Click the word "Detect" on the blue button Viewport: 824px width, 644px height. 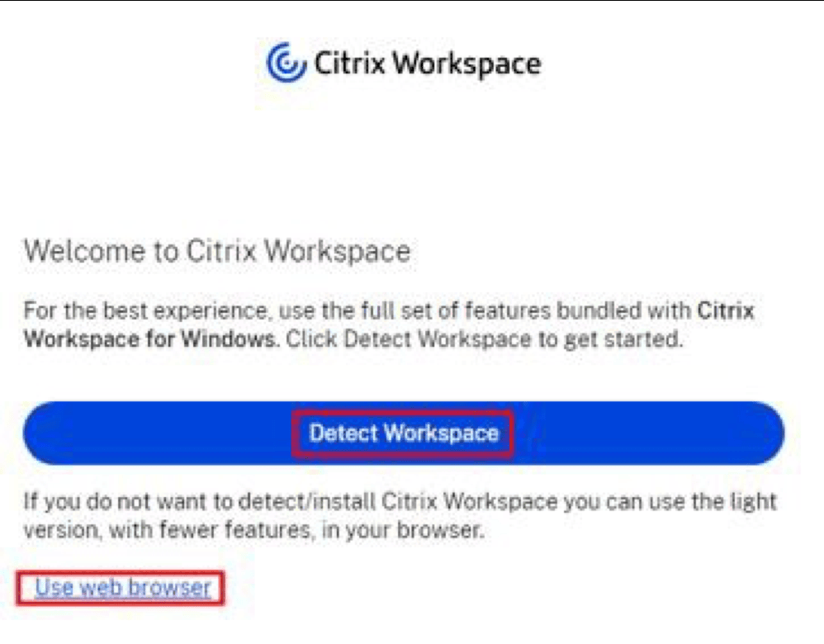[x=343, y=433]
